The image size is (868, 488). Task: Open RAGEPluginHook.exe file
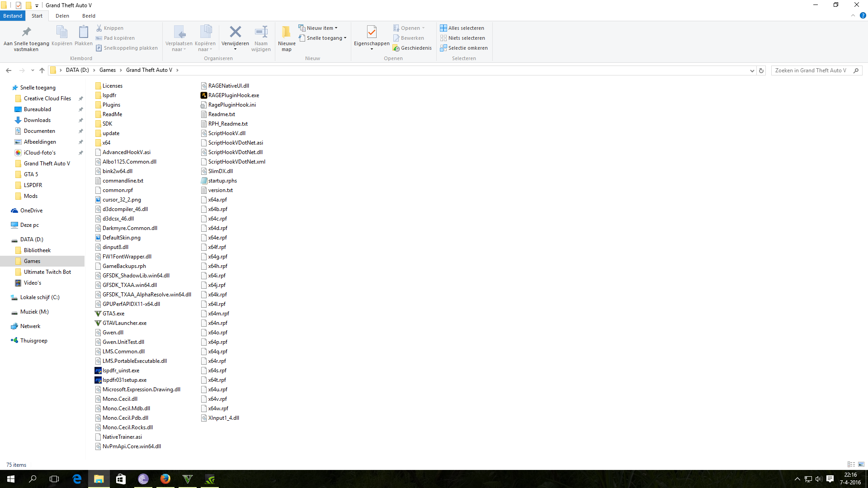click(x=233, y=95)
